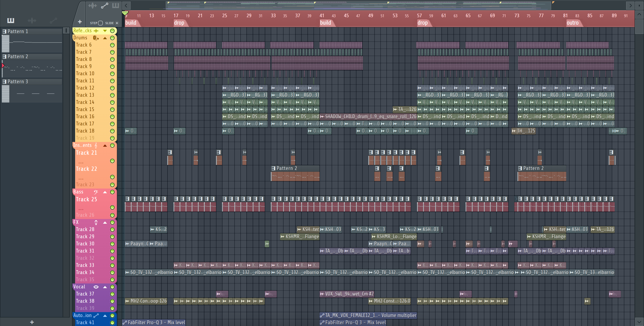Click the pattern icon next to Pattern 1
Image resolution: width=644 pixels, height=326 pixels.
click(x=4, y=31)
